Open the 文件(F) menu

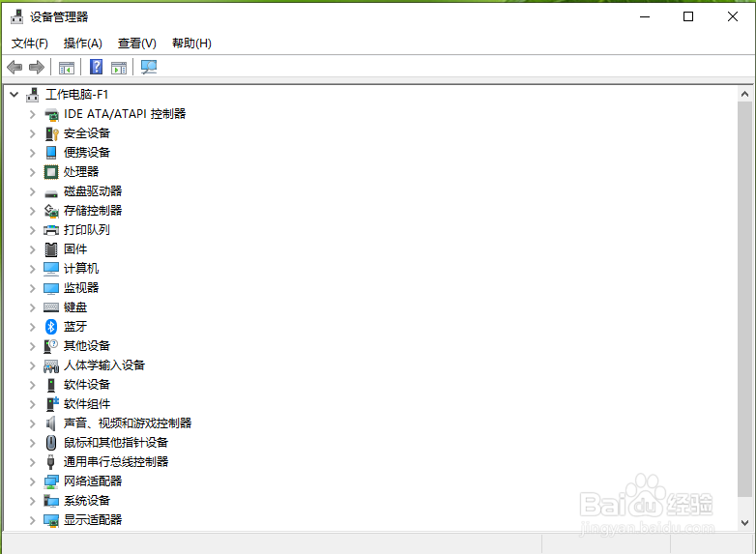pyautogui.click(x=30, y=44)
